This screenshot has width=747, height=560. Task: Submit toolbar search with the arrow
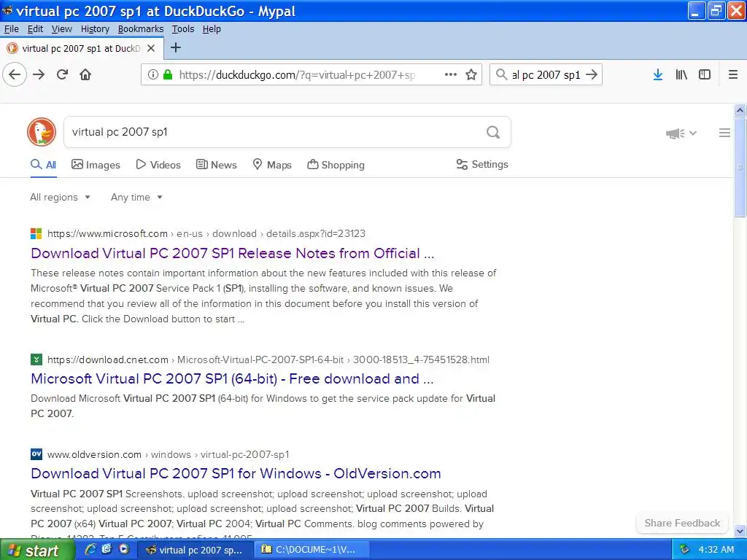tap(592, 74)
